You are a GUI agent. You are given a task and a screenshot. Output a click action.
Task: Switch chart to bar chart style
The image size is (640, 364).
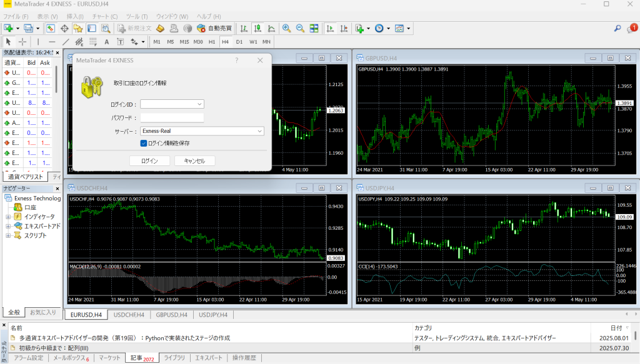coord(244,28)
